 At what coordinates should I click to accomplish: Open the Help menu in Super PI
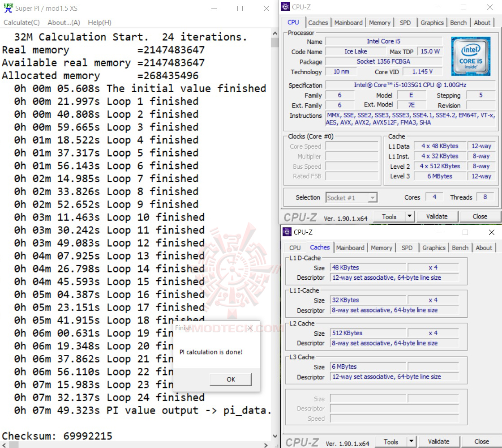coord(99,22)
